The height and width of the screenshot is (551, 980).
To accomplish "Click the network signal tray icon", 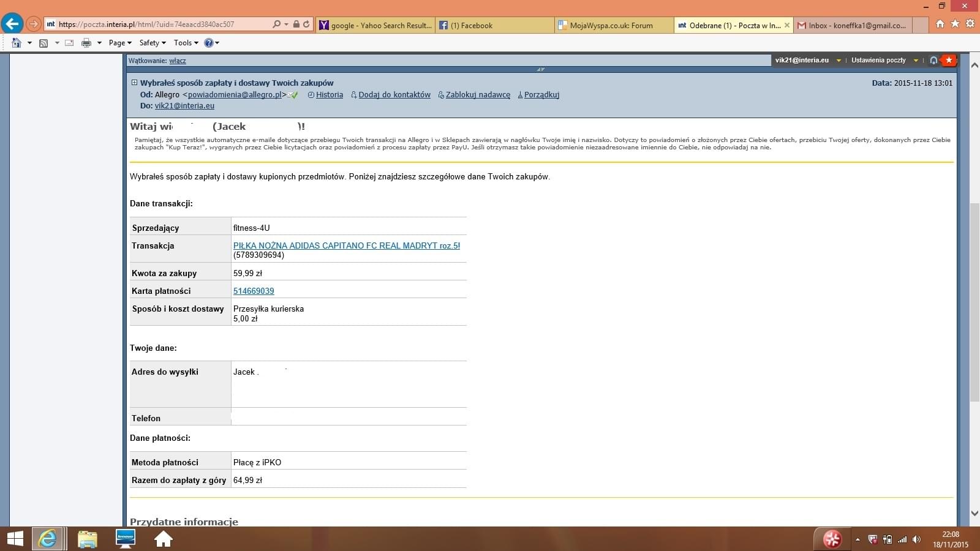I will tap(902, 539).
